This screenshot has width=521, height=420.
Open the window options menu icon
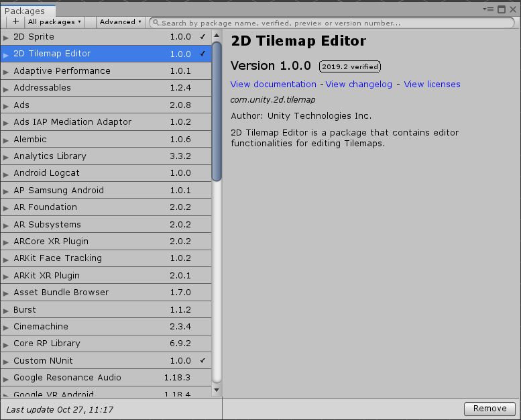(x=487, y=9)
